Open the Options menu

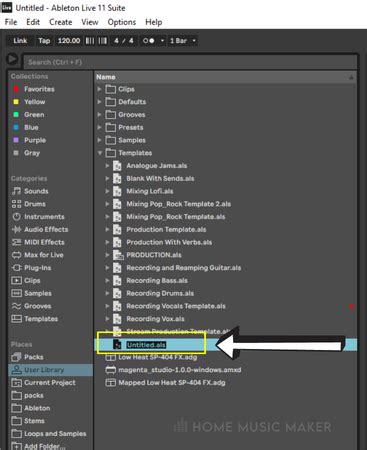pos(122,22)
